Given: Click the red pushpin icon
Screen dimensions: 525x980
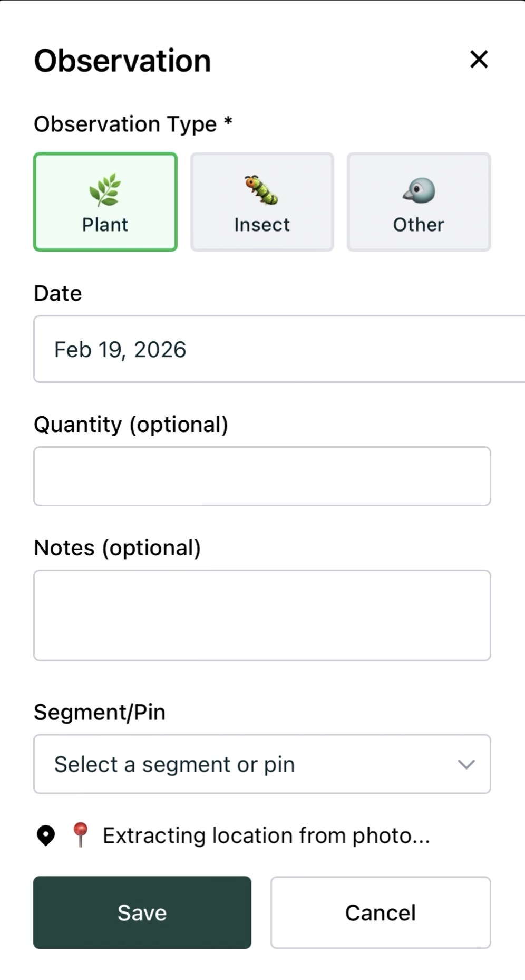Looking at the screenshot, I should click(x=80, y=835).
